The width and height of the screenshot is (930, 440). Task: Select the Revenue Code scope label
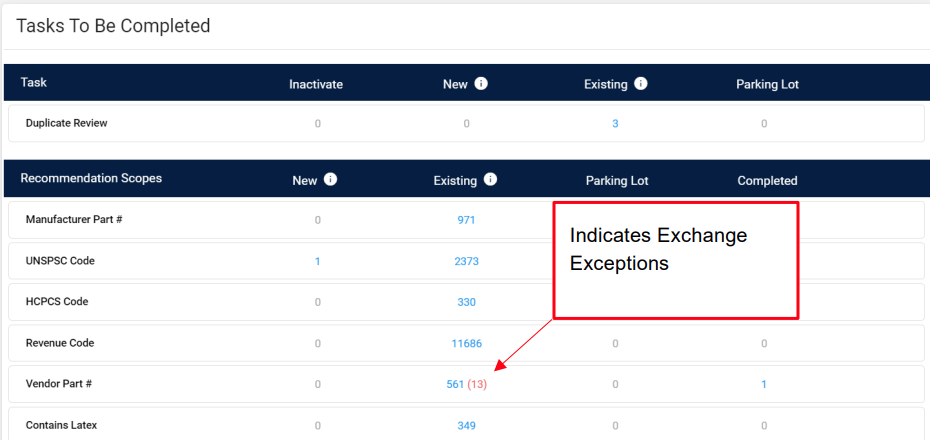click(60, 343)
